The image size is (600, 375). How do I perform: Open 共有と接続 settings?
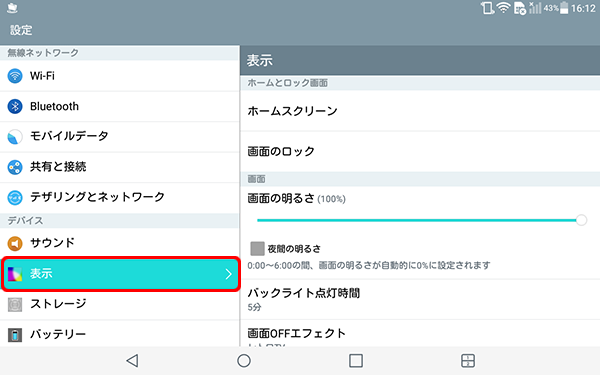(x=119, y=167)
